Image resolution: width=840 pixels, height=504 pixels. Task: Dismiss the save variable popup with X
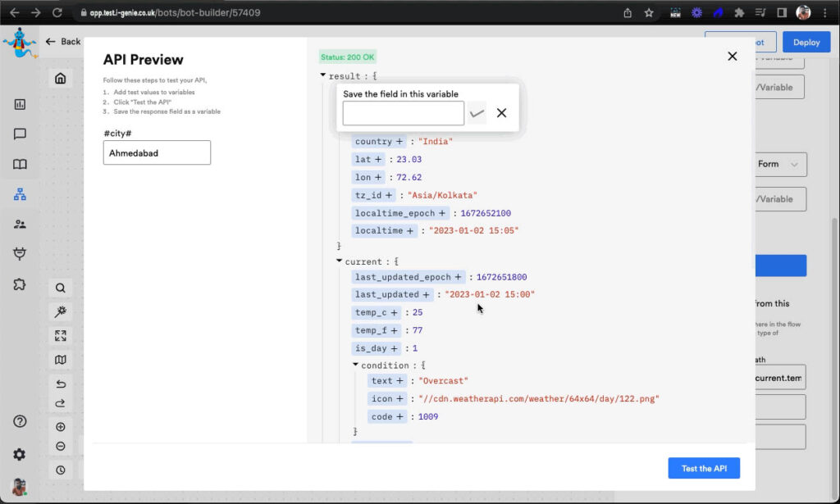point(501,113)
